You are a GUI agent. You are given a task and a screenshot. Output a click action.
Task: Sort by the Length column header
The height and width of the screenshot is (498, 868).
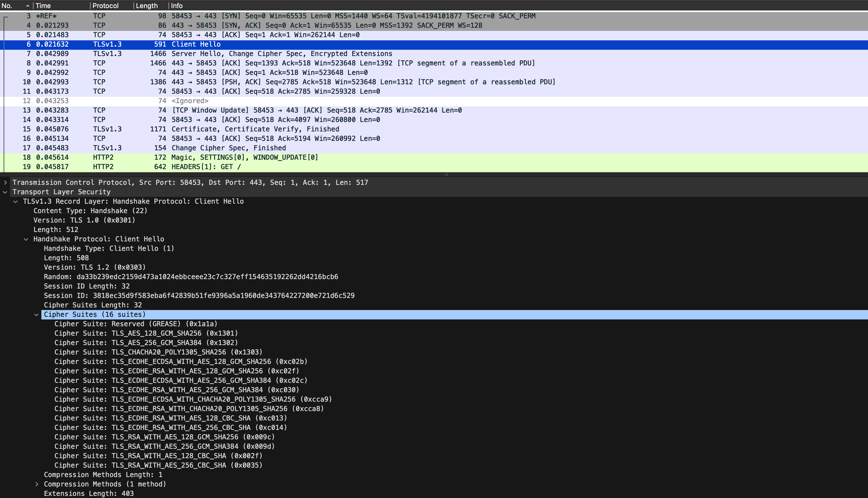[151, 6]
